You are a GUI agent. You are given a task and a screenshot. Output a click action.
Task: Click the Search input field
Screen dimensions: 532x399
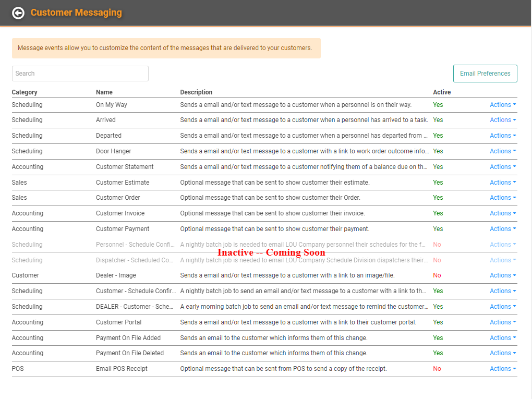[80, 74]
